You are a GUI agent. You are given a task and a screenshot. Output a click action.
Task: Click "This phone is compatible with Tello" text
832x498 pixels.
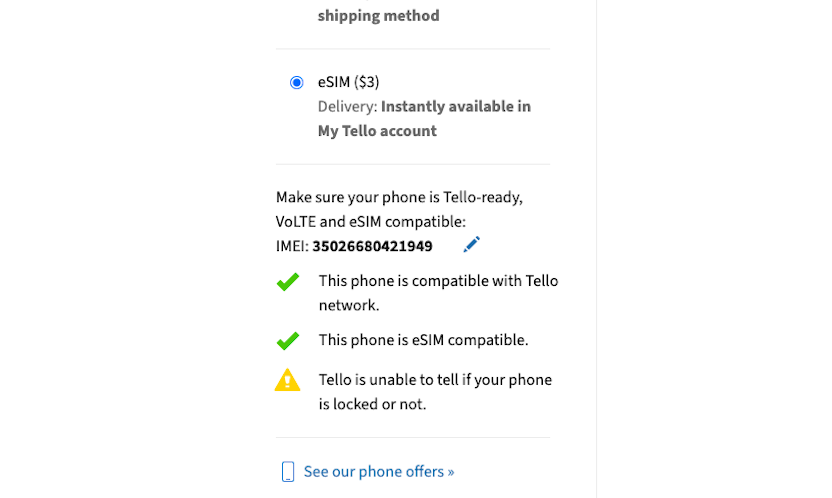438,281
